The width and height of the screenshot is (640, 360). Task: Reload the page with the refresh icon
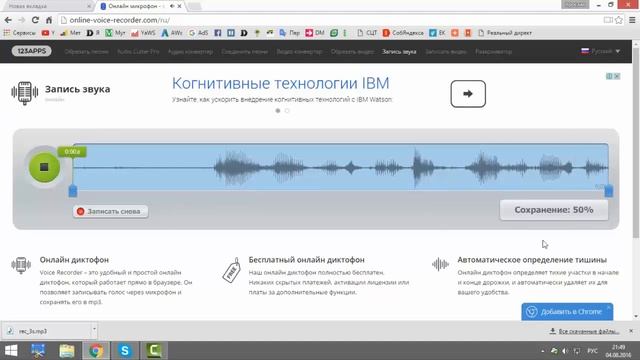(35, 20)
